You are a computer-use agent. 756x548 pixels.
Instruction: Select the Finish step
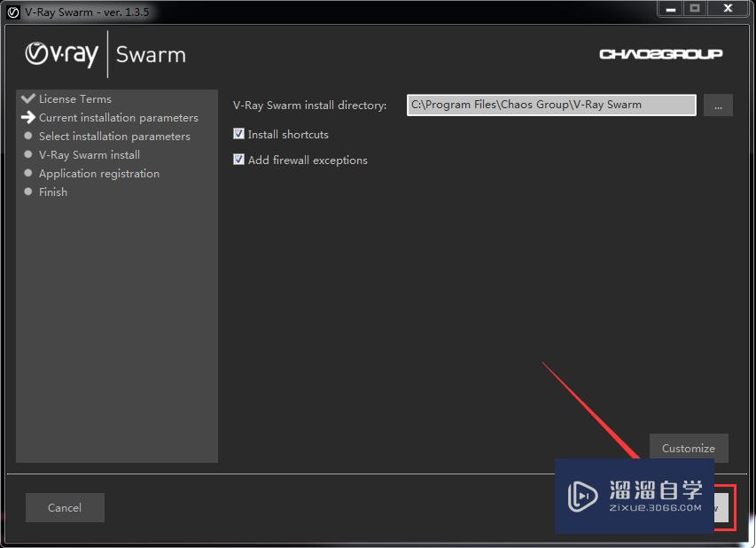pyautogui.click(x=53, y=192)
